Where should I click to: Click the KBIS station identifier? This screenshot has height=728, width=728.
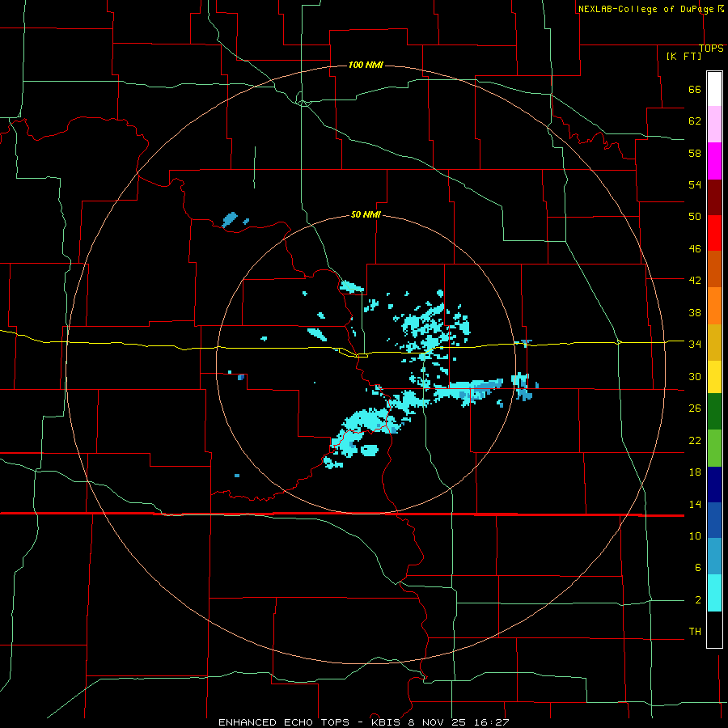pyautogui.click(x=386, y=722)
